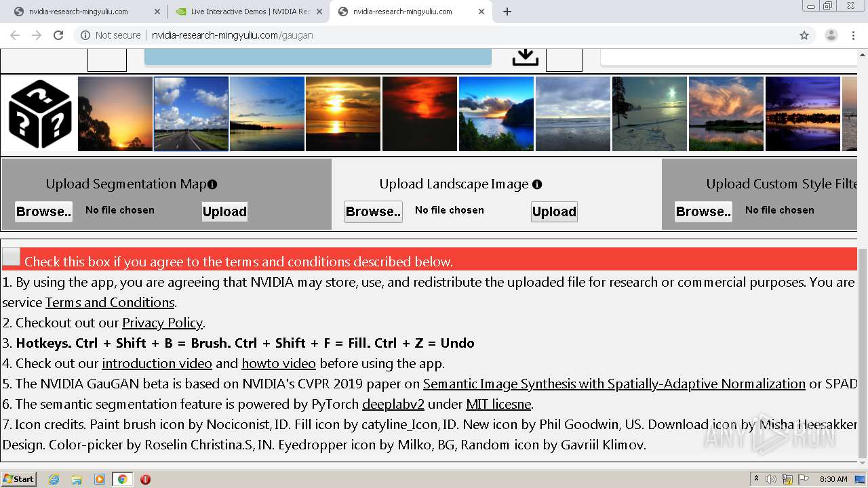This screenshot has width=868, height=488.
Task: Click the random dice style icon
Action: coord(40,114)
